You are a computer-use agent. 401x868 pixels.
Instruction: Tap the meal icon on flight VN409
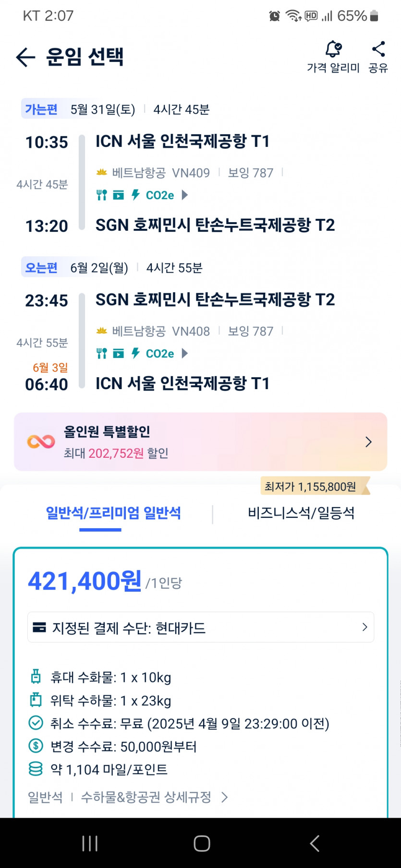click(x=102, y=195)
